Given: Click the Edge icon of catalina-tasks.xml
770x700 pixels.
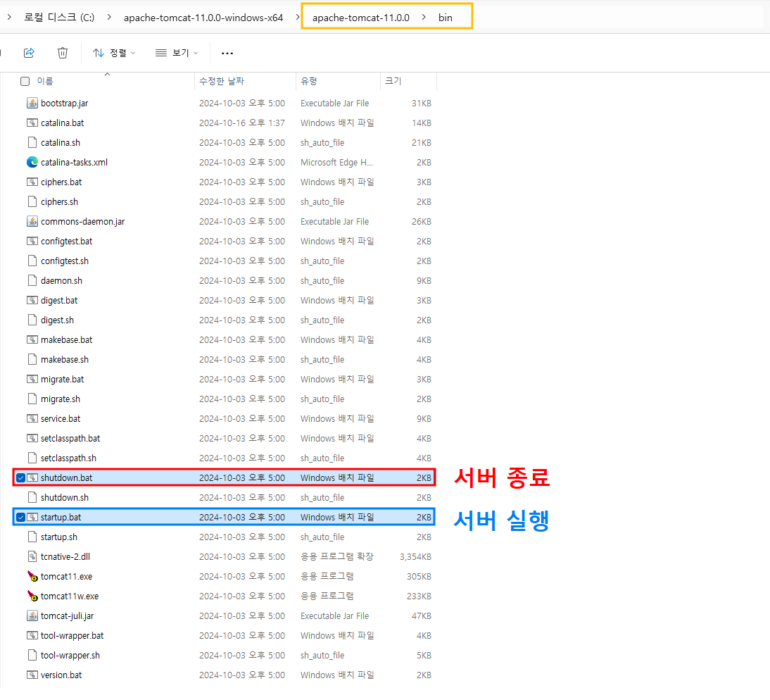Looking at the screenshot, I should [x=32, y=162].
